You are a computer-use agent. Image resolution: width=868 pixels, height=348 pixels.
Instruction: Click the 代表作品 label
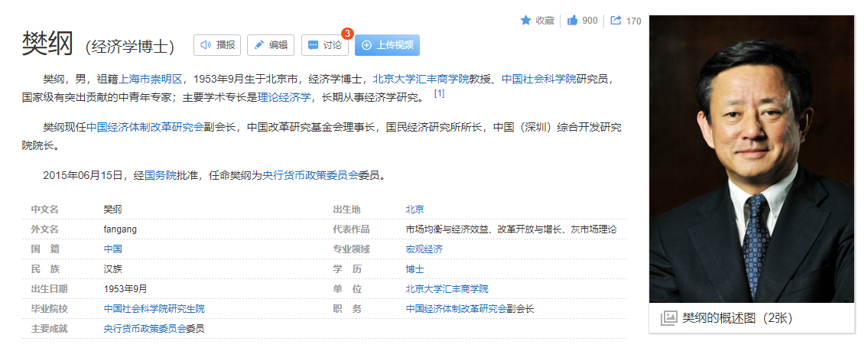pyautogui.click(x=351, y=229)
